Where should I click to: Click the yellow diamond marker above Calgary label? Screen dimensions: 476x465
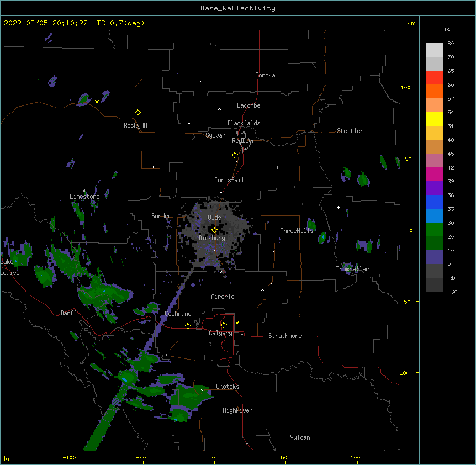pyautogui.click(x=224, y=325)
